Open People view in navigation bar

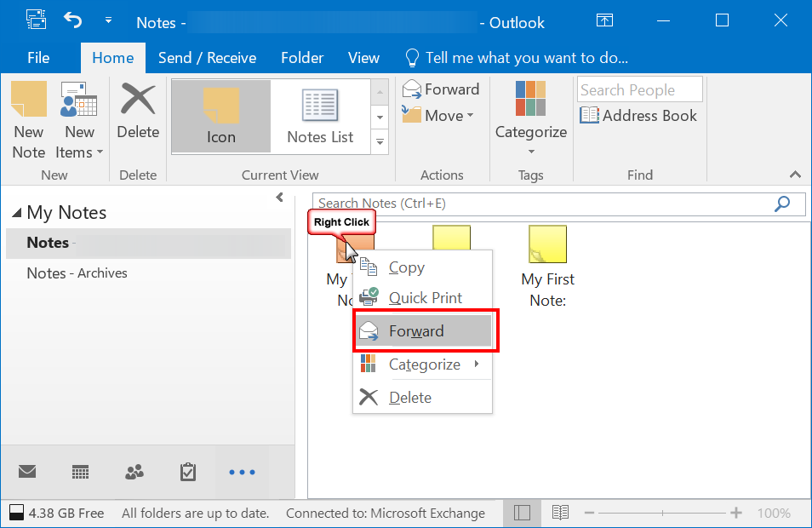click(134, 471)
